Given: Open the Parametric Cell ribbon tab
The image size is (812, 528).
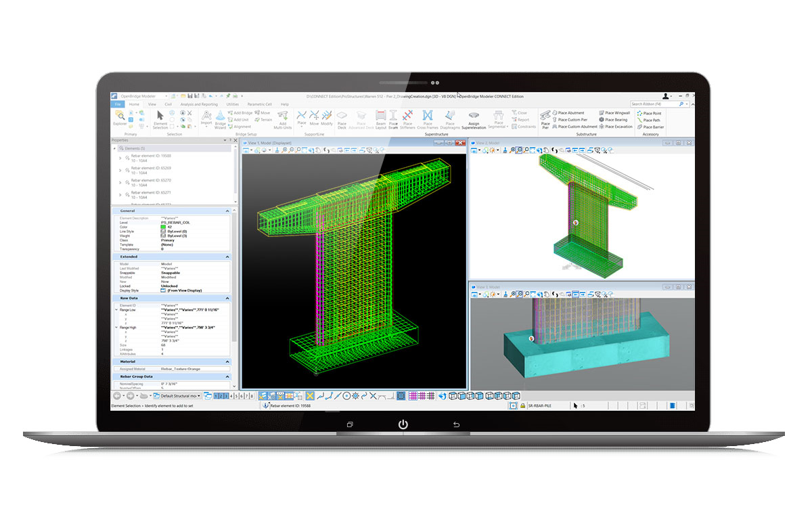Looking at the screenshot, I should click(259, 104).
